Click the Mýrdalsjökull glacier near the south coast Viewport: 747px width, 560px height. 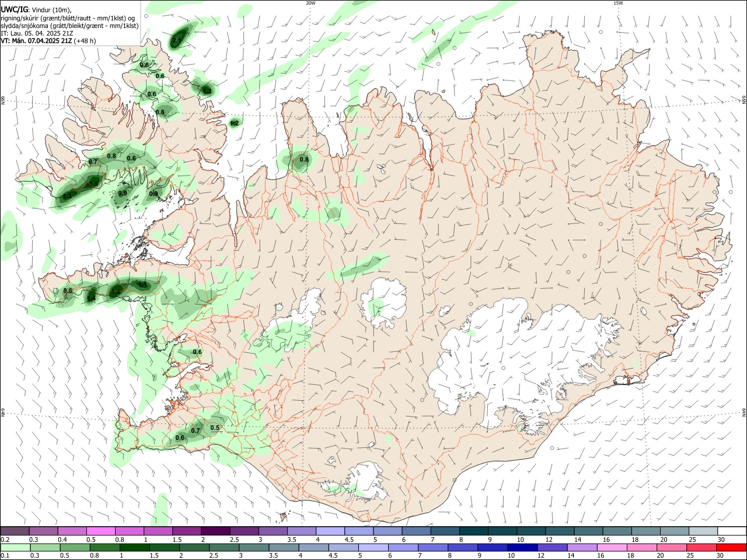[366, 481]
